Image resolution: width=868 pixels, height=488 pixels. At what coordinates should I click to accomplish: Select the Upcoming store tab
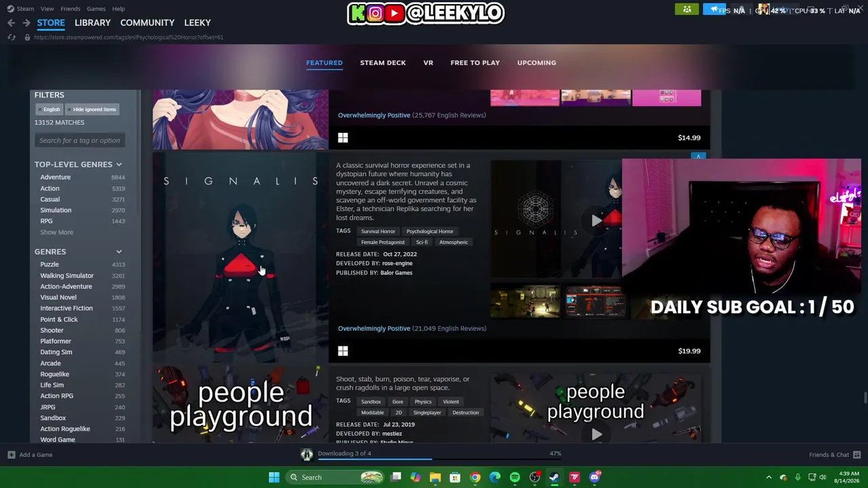pos(536,63)
